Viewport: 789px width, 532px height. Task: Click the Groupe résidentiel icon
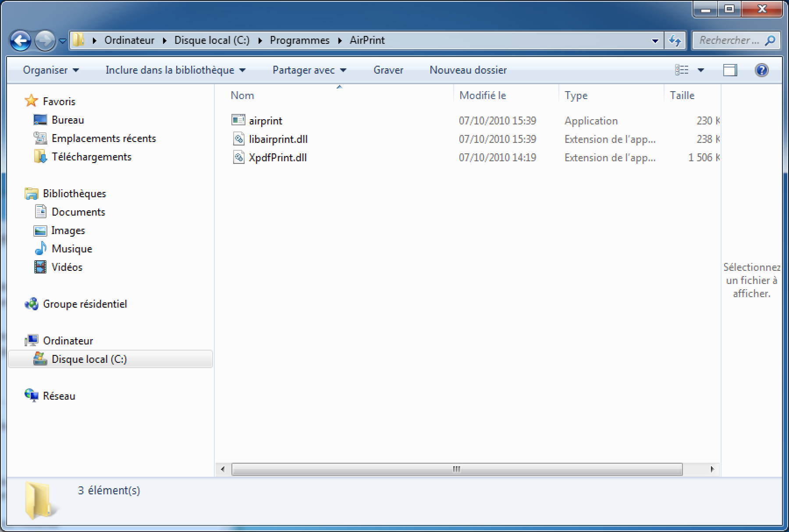32,304
